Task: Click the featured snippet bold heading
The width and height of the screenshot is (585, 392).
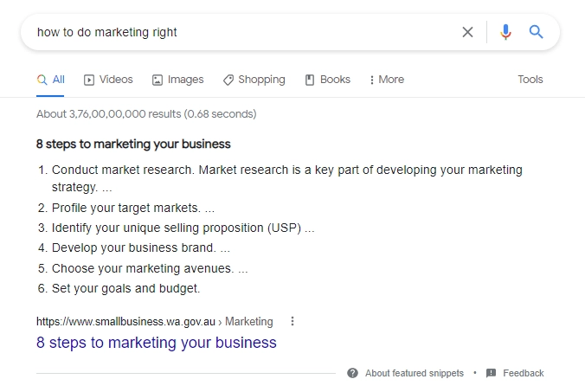Action: point(133,144)
